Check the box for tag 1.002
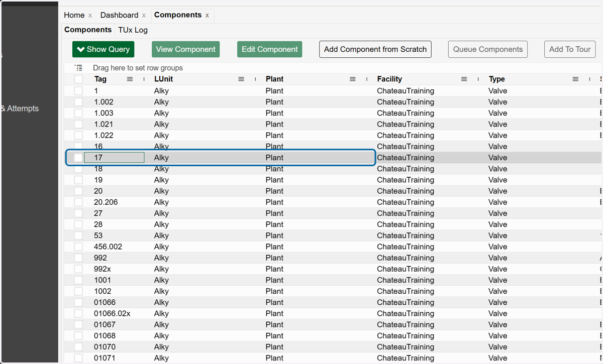 click(78, 102)
